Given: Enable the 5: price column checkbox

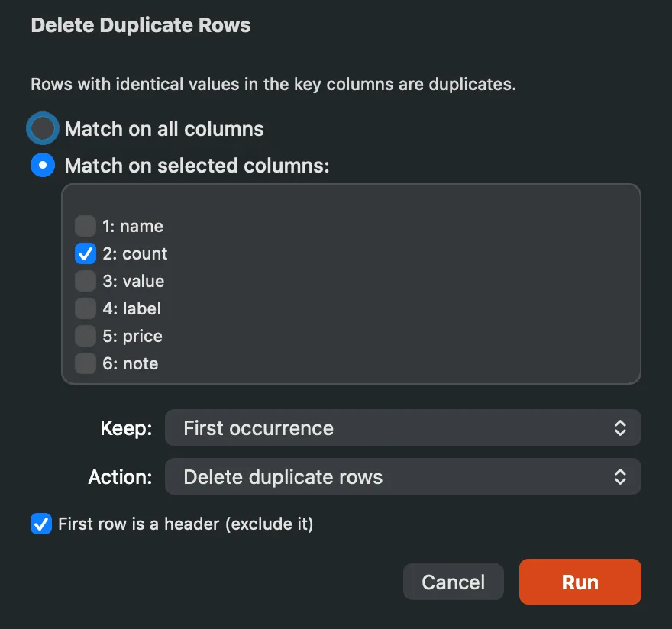Looking at the screenshot, I should [x=86, y=336].
